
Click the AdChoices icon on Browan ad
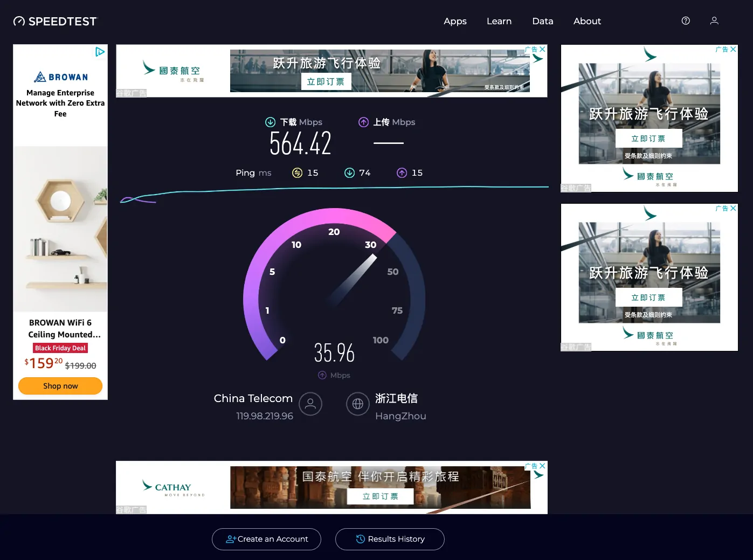[100, 52]
